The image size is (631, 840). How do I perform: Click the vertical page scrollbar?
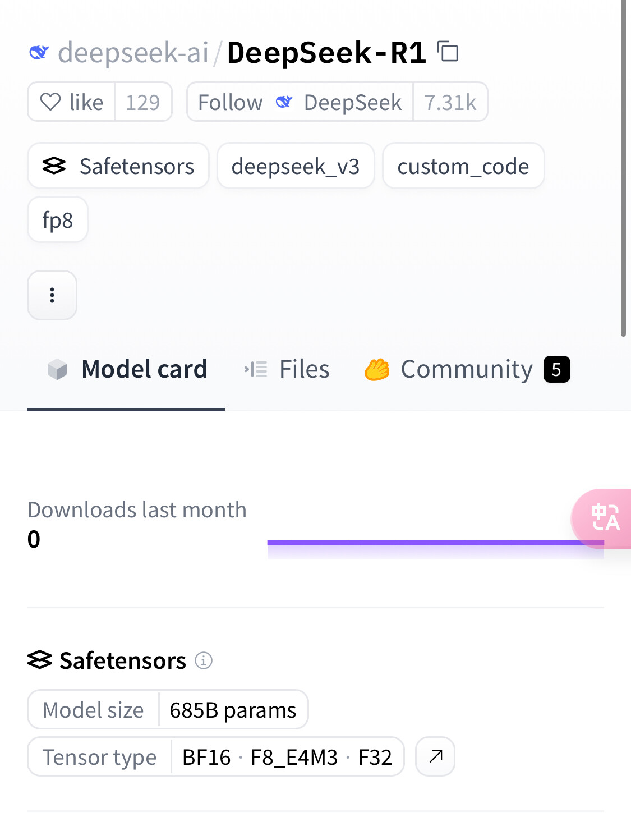pyautogui.click(x=623, y=168)
